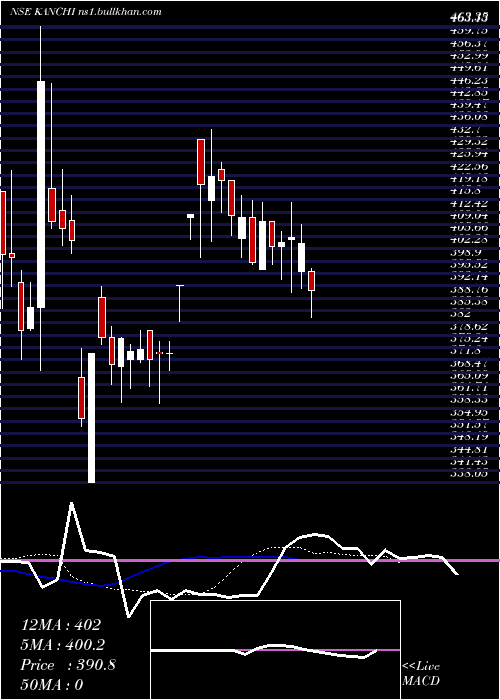Click the "<<Live MACD" label
500x700 pixels.
click(421, 674)
